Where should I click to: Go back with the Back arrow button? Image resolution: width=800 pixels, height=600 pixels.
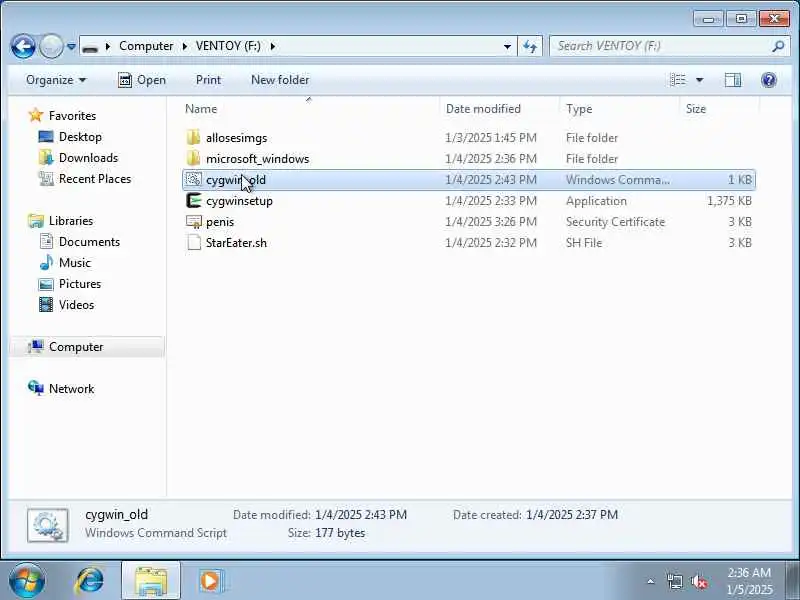pyautogui.click(x=23, y=46)
